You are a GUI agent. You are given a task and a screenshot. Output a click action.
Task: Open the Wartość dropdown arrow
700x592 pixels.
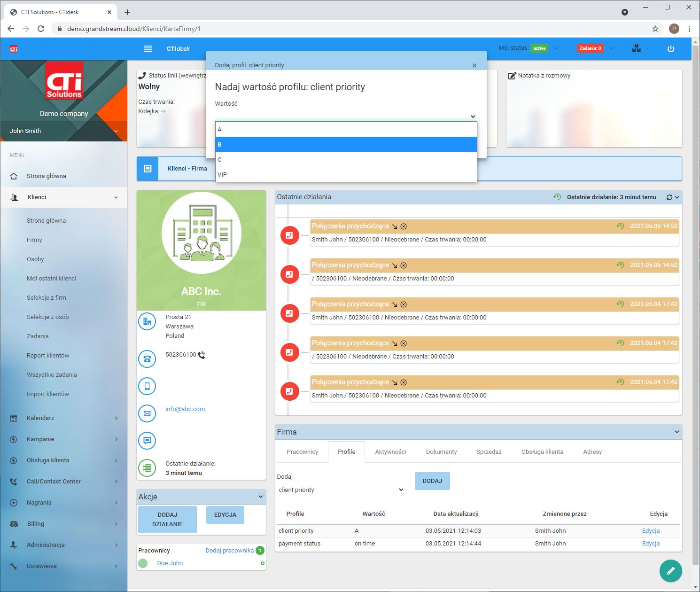pos(473,117)
